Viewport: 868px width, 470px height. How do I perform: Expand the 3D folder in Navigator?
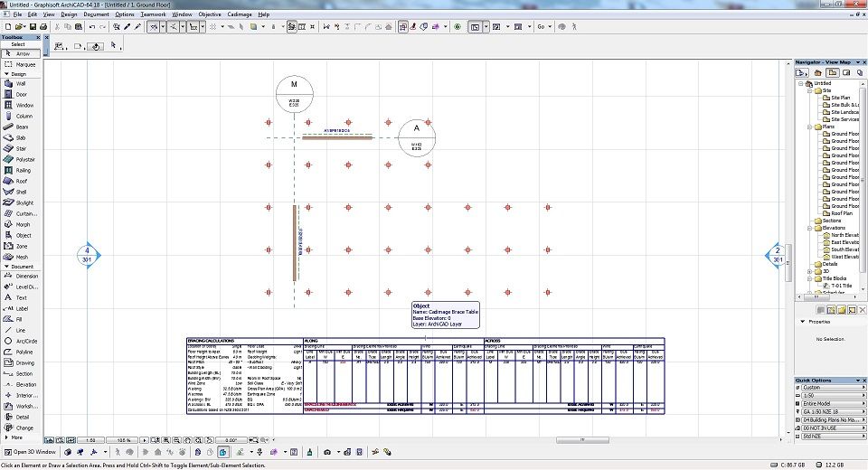pos(810,271)
